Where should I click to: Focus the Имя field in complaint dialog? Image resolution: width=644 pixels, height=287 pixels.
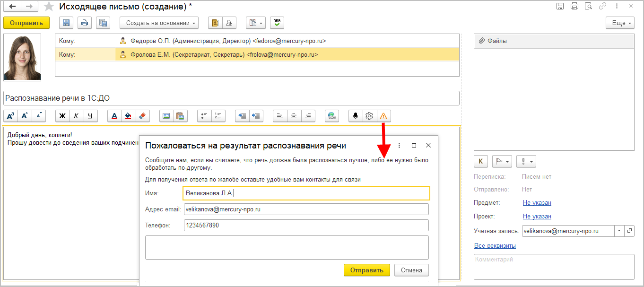pyautogui.click(x=306, y=193)
